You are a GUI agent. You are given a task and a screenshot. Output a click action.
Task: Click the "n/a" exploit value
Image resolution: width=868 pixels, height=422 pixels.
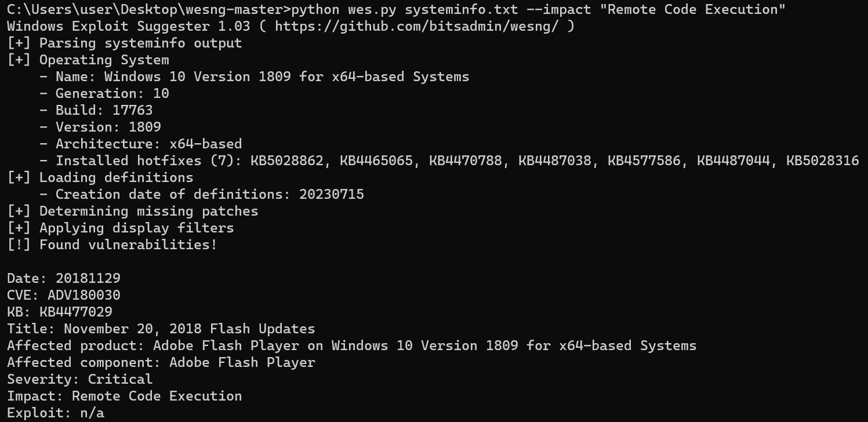tap(88, 413)
